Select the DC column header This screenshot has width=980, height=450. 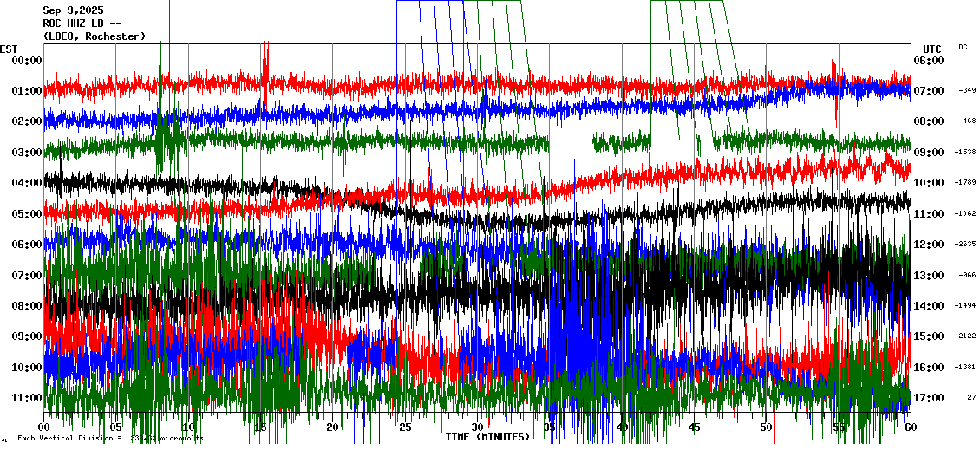pos(963,47)
